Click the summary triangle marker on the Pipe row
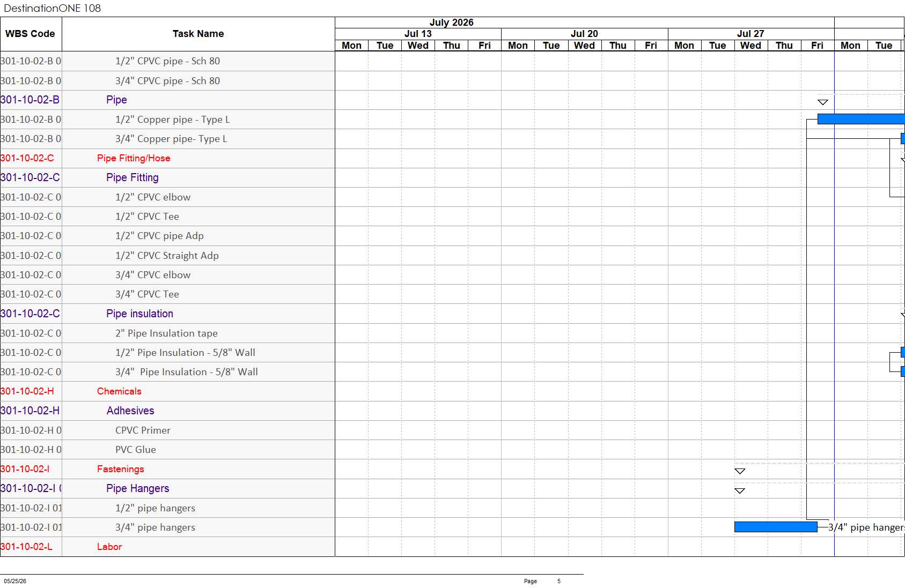 pyautogui.click(x=823, y=102)
